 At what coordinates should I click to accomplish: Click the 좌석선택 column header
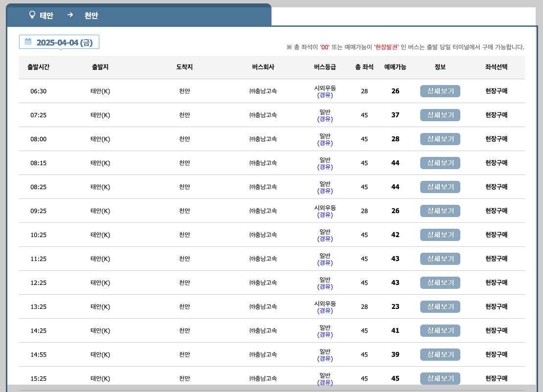click(496, 67)
